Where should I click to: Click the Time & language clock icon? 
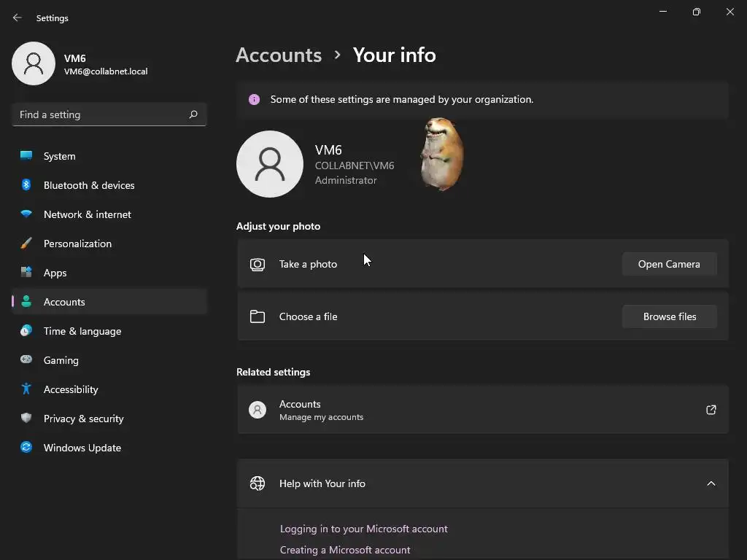pos(26,330)
